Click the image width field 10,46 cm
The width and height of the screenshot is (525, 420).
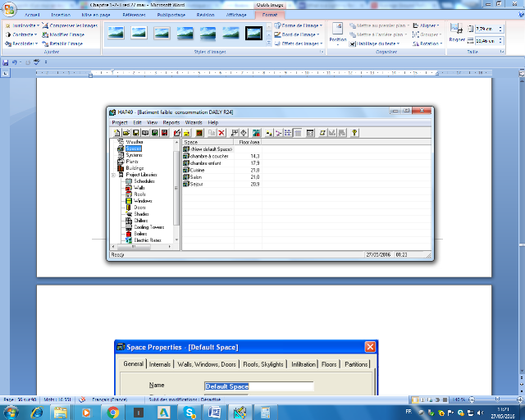tap(486, 41)
